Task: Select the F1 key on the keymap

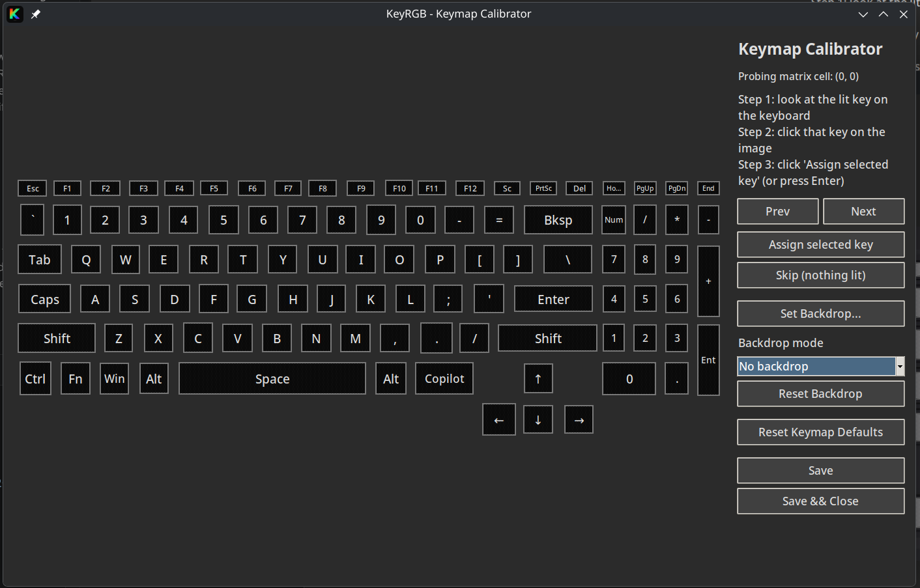Action: pos(67,188)
